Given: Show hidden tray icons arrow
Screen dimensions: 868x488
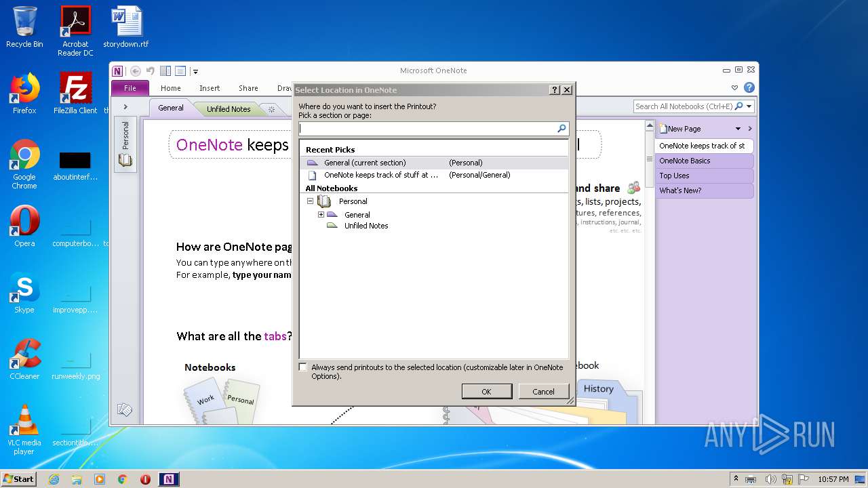Looking at the screenshot, I should click(736, 479).
